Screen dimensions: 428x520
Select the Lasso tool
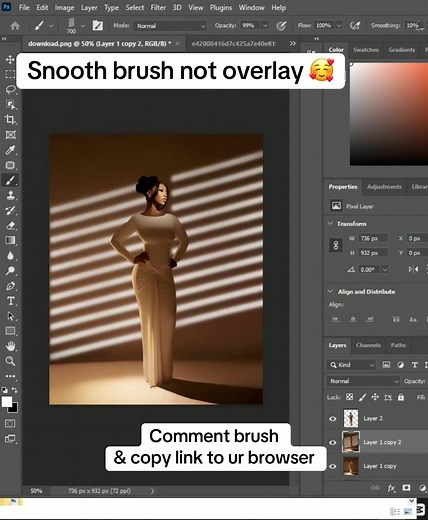click(10, 89)
